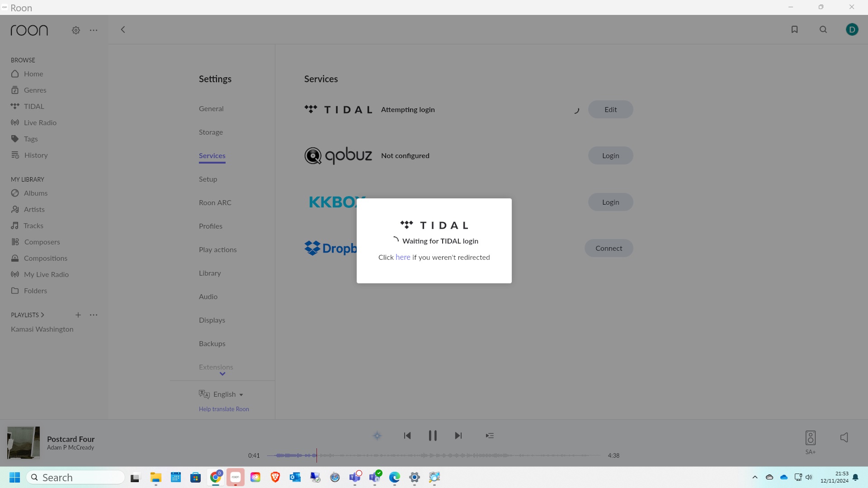Open the play queue icon
Viewport: 868px width, 488px height.
coord(490,436)
